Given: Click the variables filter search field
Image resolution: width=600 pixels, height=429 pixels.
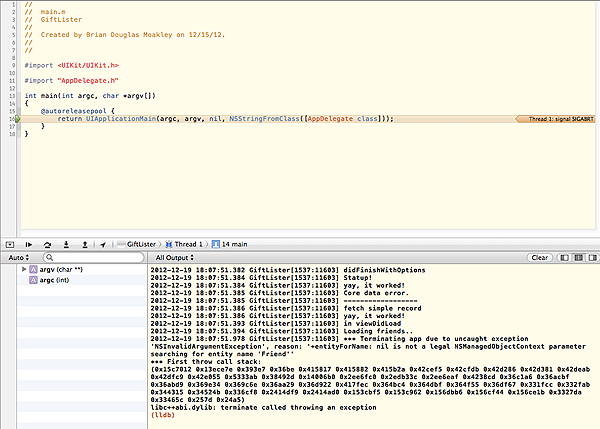Looking at the screenshot, I should [94, 258].
